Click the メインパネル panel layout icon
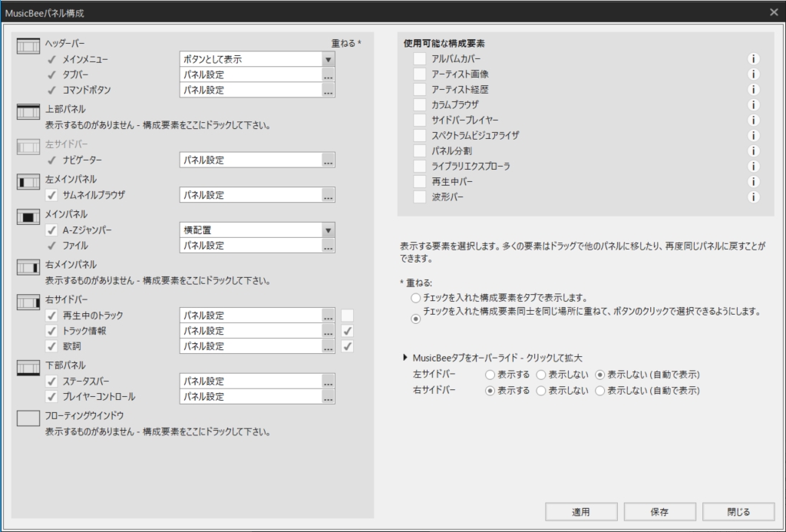Screen dimensions: 786x532 pyautogui.click(x=29, y=218)
